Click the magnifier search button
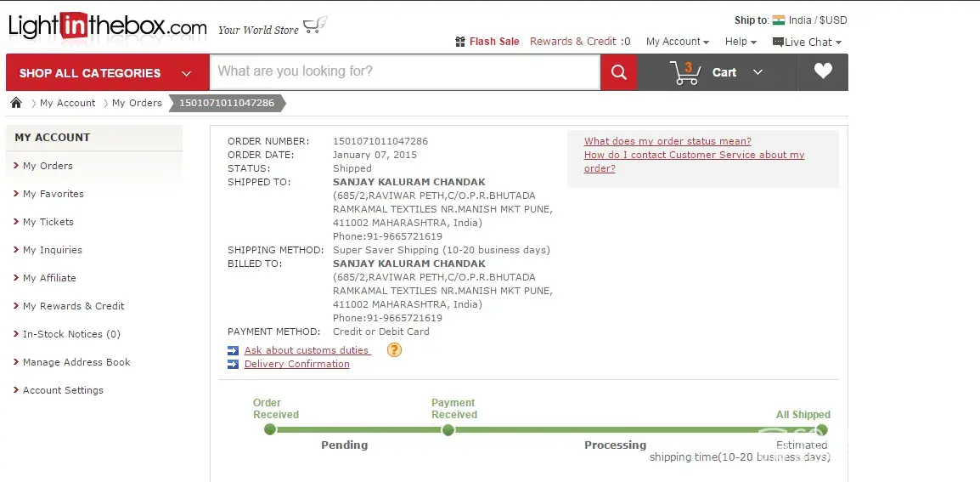This screenshot has width=980, height=482. (619, 72)
